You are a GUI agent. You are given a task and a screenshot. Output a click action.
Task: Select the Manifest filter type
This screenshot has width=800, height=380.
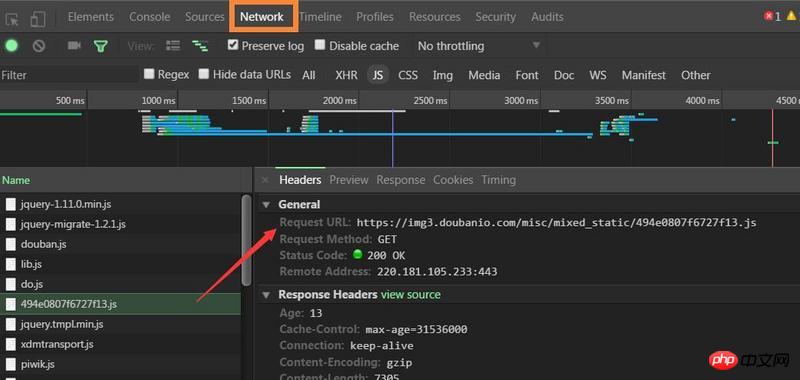point(643,75)
